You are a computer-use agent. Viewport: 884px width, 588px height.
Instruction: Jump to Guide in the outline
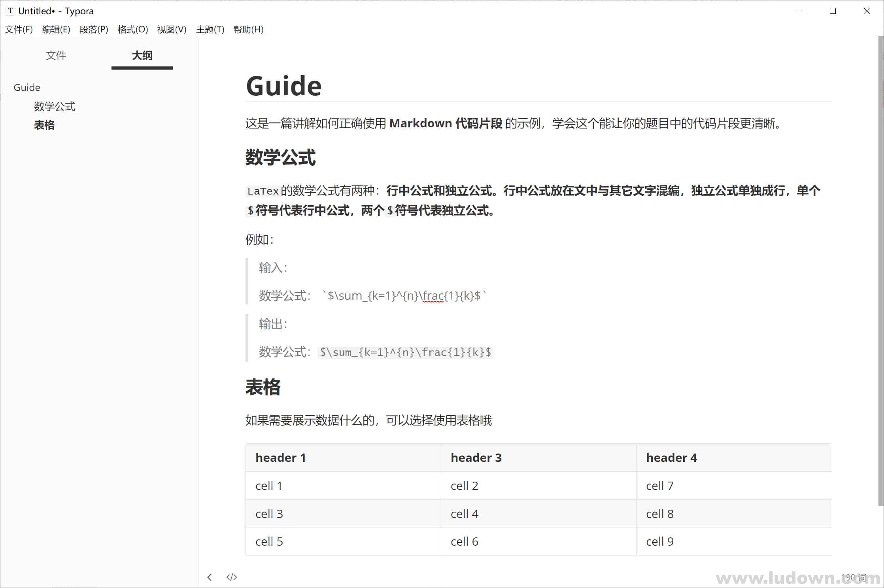[27, 87]
